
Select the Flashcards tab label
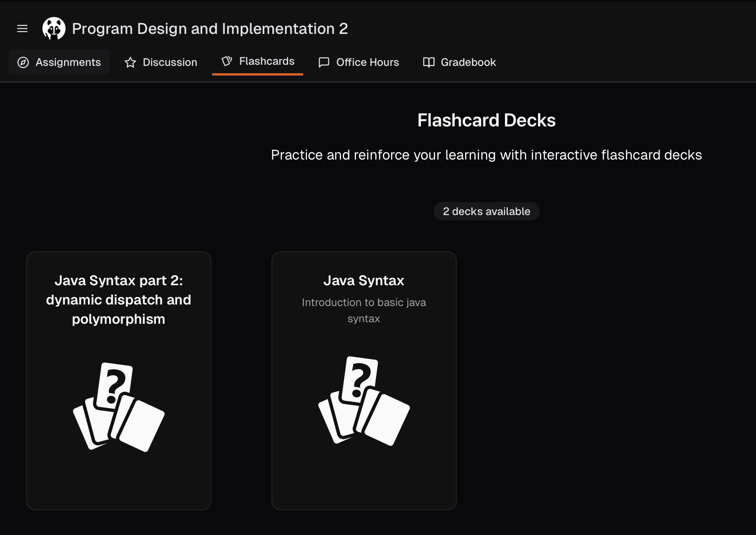click(x=267, y=61)
